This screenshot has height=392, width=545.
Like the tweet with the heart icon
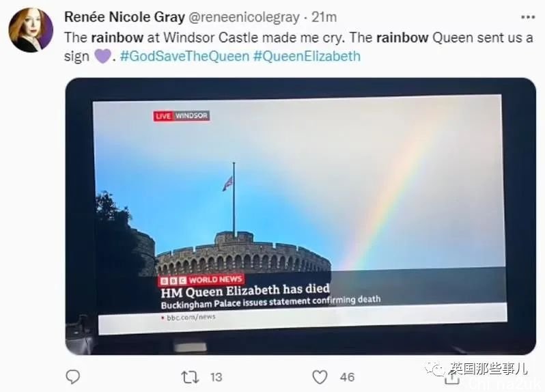(320, 377)
